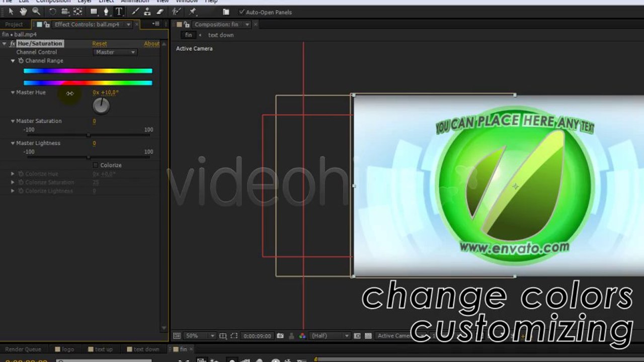Switch to Render Queue tab
Image resolution: width=644 pixels, height=362 pixels.
(23, 349)
